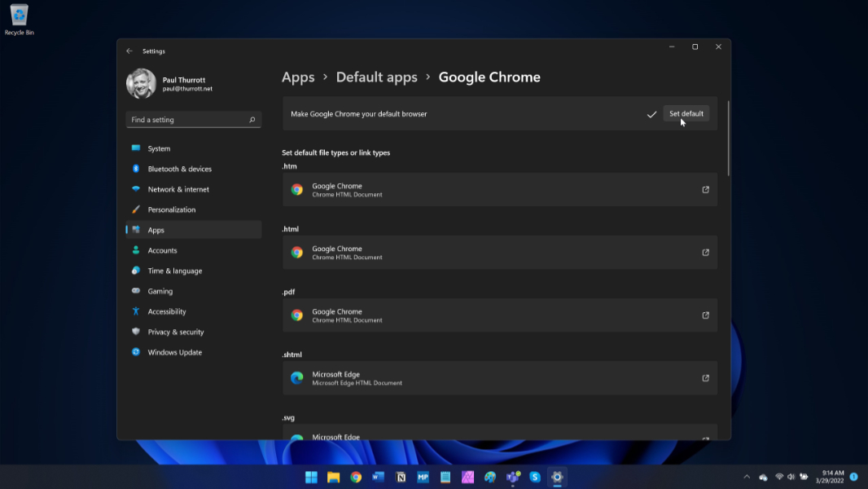The width and height of the screenshot is (868, 489).
Task: Change the .htm default app
Action: 499,190
